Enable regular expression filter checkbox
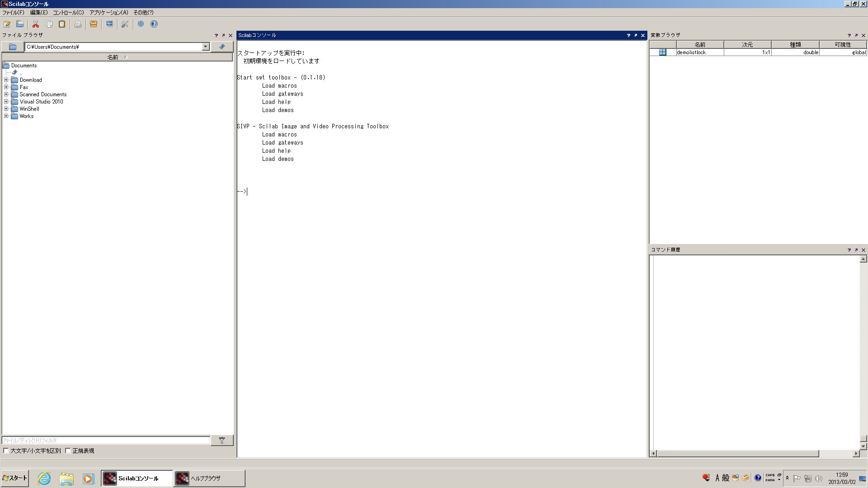 (68, 450)
